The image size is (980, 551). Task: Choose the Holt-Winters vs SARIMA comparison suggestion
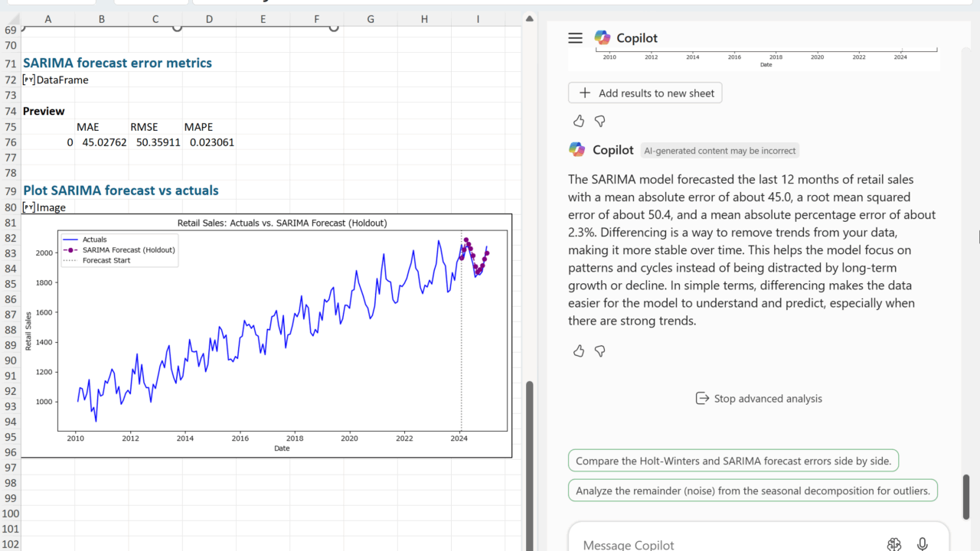733,461
